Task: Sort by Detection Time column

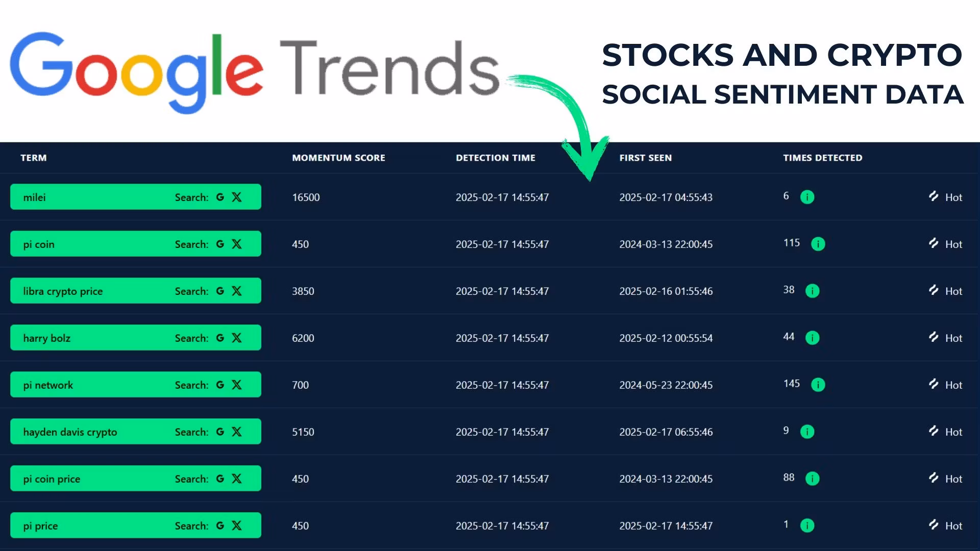Action: (495, 158)
